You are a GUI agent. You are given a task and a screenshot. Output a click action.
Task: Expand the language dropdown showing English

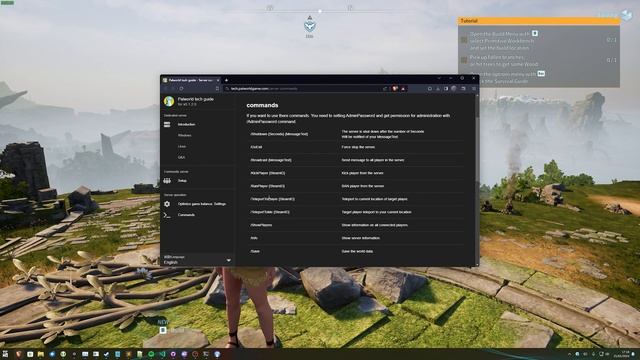(x=198, y=260)
